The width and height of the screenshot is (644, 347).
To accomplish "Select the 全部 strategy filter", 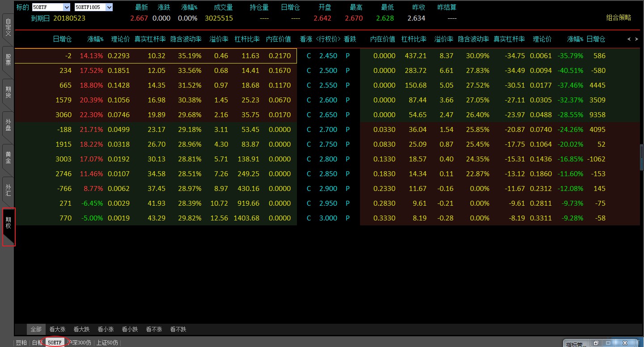I will click(x=36, y=330).
